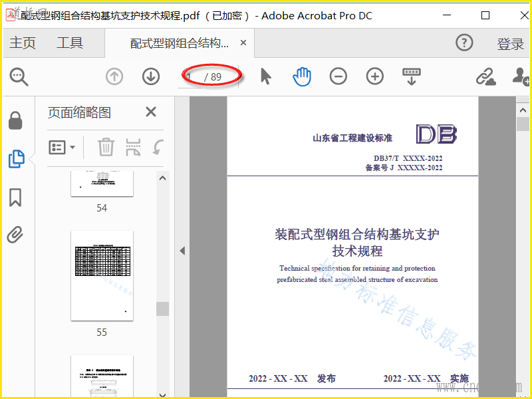Viewport: 532px width, 399px height.
Task: Zoom in with the plus icon
Action: pos(375,76)
